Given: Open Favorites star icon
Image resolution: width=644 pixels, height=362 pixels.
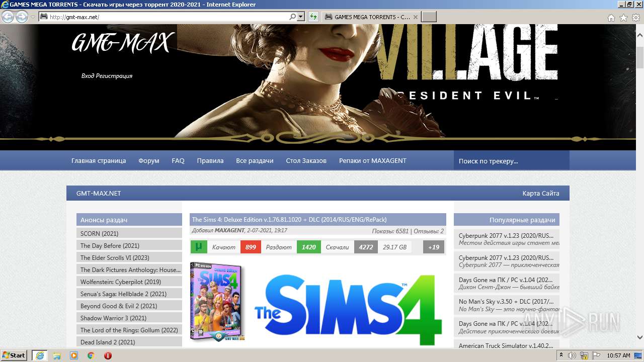Looking at the screenshot, I should coord(623,18).
